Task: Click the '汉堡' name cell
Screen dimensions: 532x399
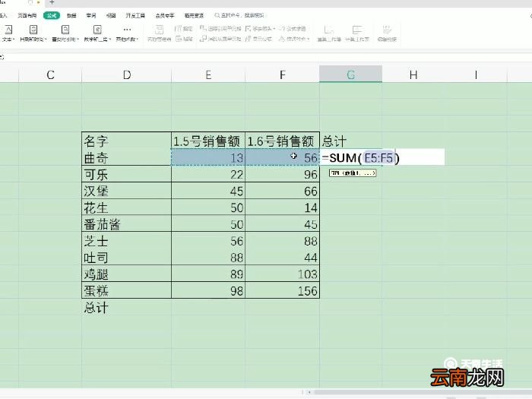Action: coord(127,191)
